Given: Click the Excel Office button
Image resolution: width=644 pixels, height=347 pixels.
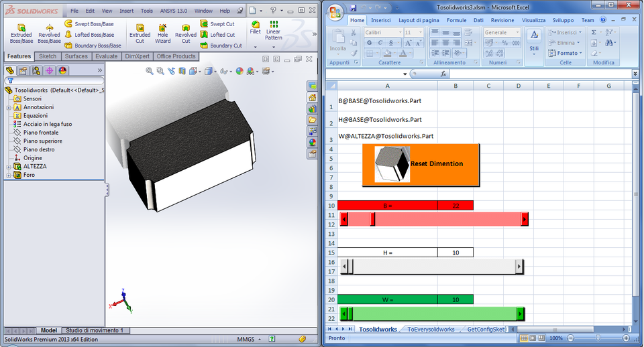Looking at the screenshot, I should tap(335, 12).
